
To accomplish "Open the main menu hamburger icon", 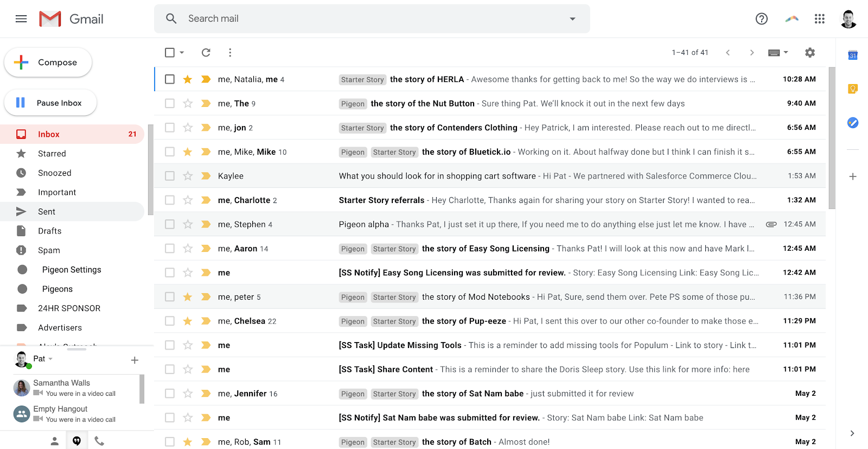I will coord(21,19).
